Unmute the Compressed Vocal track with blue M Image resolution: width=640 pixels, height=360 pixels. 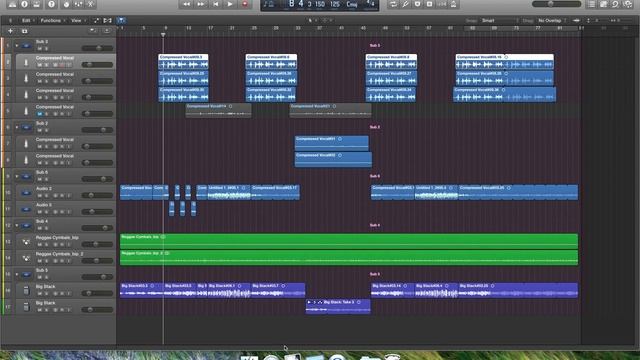point(40,114)
